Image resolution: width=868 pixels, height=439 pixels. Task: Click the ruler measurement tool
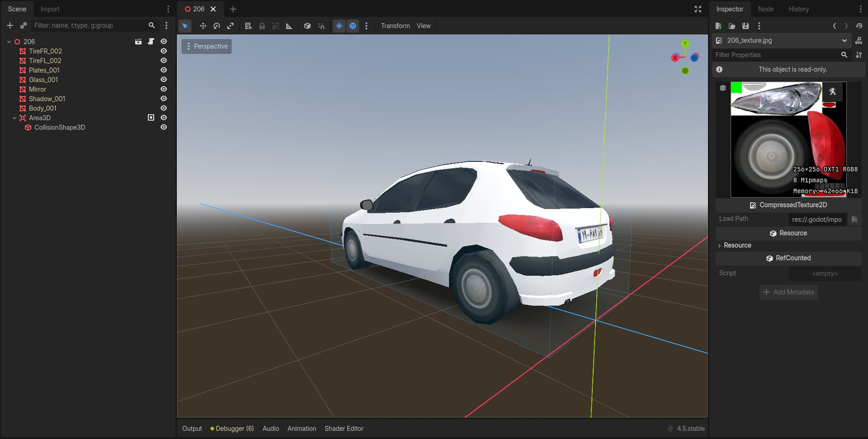pos(289,26)
